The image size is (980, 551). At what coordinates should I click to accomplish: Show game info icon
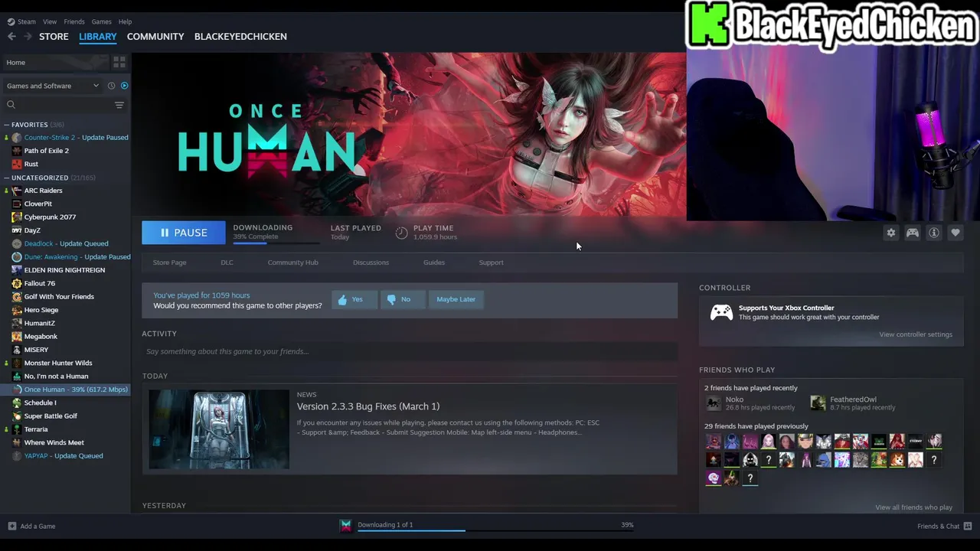tap(934, 233)
